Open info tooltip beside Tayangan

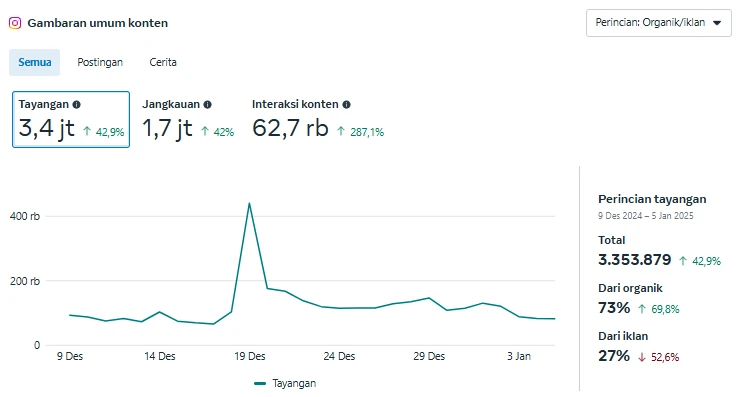pos(77,104)
